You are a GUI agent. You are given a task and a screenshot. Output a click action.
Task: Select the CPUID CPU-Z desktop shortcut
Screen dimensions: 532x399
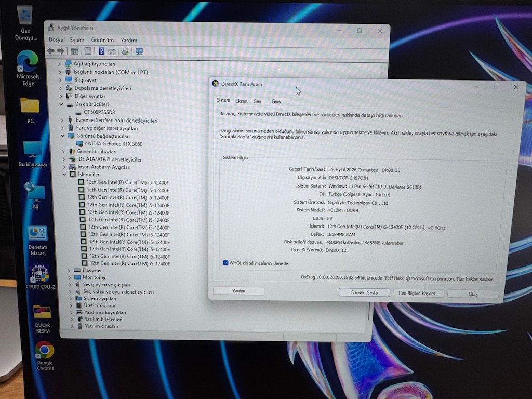pos(41,277)
